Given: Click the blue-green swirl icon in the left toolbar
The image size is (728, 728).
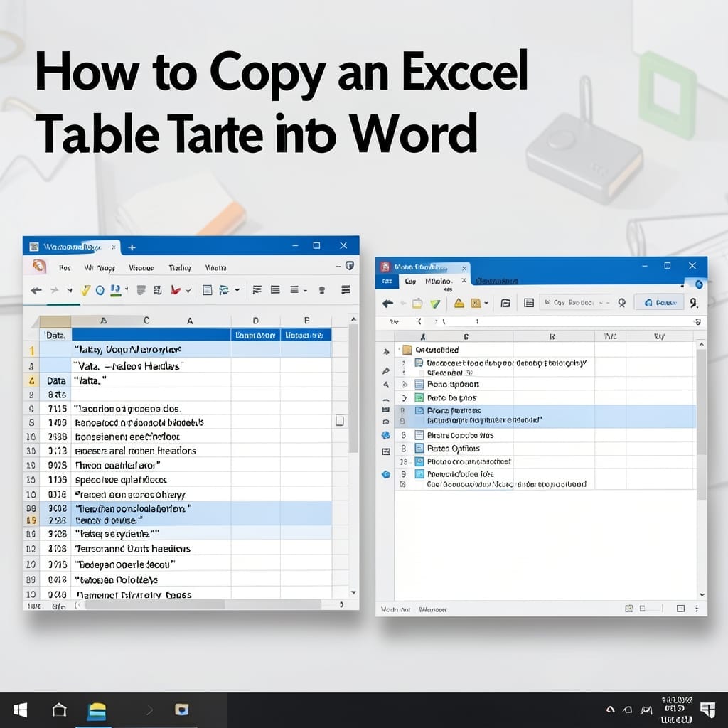Looking at the screenshot, I should click(224, 290).
